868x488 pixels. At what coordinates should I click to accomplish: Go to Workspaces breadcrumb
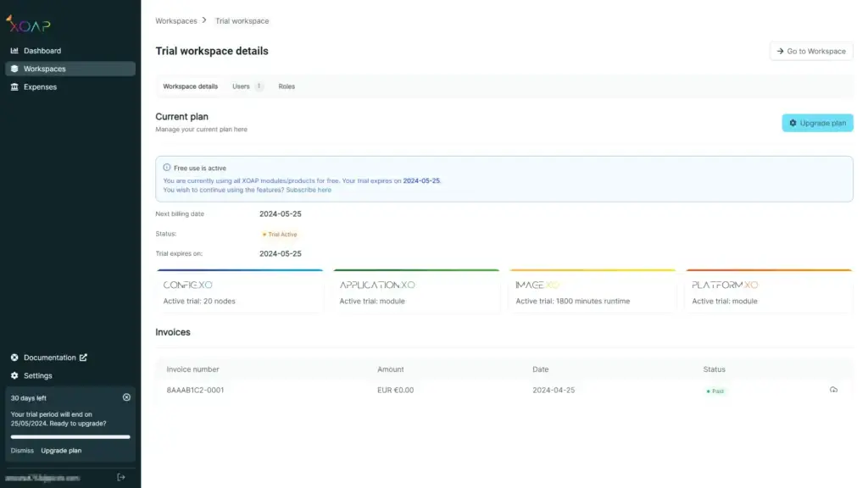pyautogui.click(x=176, y=21)
